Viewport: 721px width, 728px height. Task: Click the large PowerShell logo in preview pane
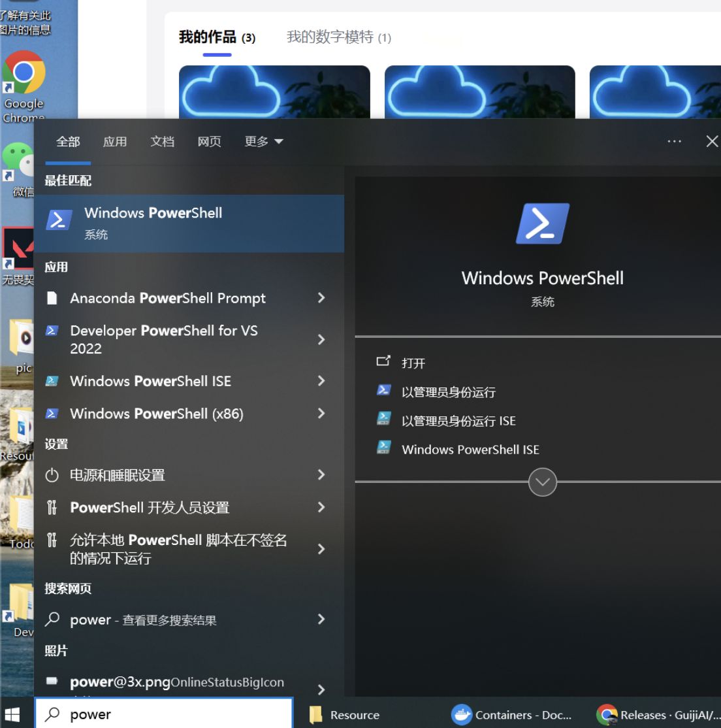(542, 223)
